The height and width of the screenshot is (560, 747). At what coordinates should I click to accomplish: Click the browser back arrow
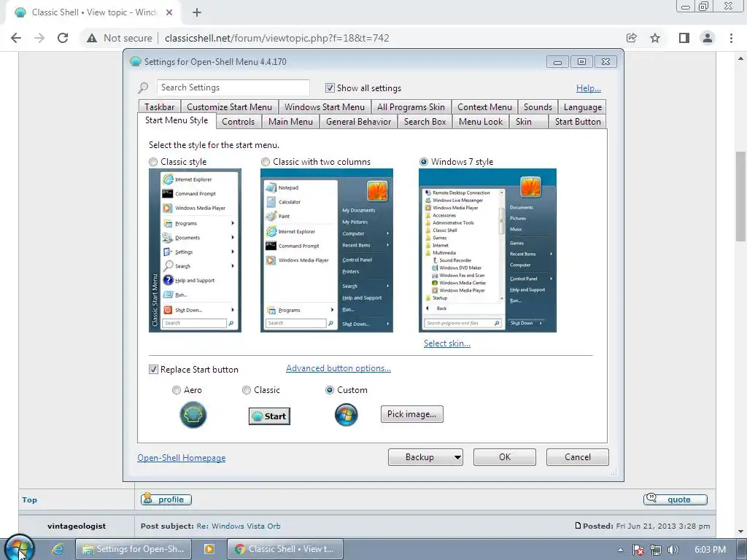[16, 38]
